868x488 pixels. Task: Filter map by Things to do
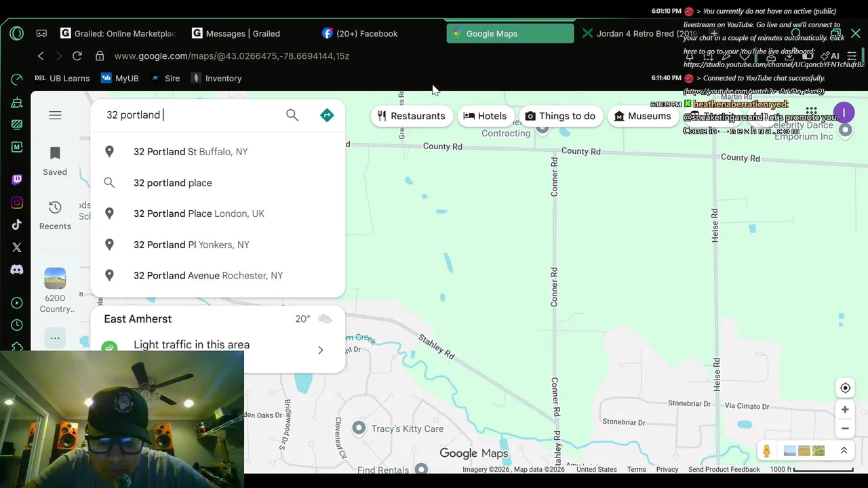[x=560, y=116]
